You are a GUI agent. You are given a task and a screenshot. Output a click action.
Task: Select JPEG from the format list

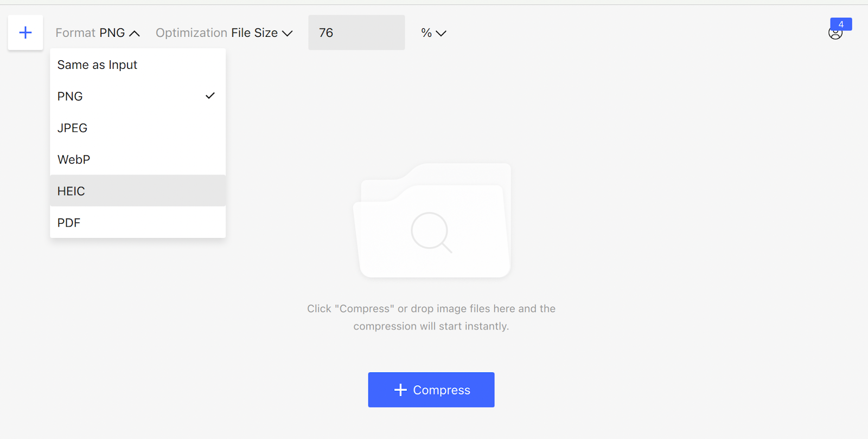pos(72,128)
